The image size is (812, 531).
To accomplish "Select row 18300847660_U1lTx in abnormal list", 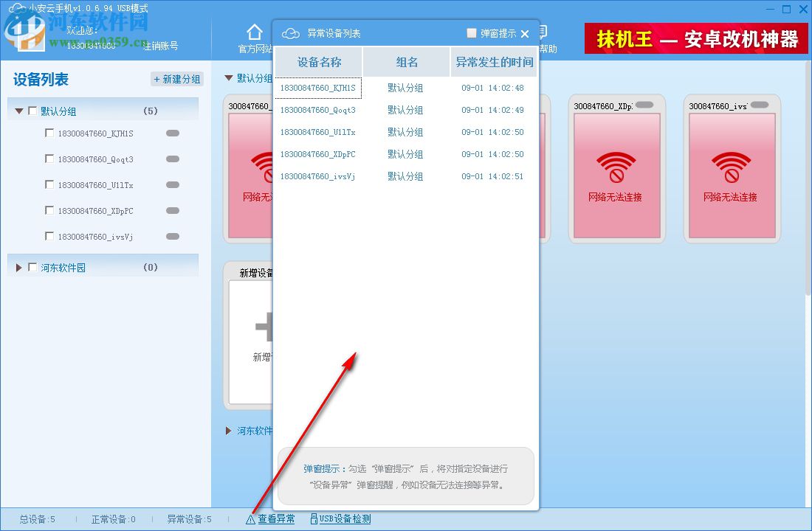I will 319,132.
